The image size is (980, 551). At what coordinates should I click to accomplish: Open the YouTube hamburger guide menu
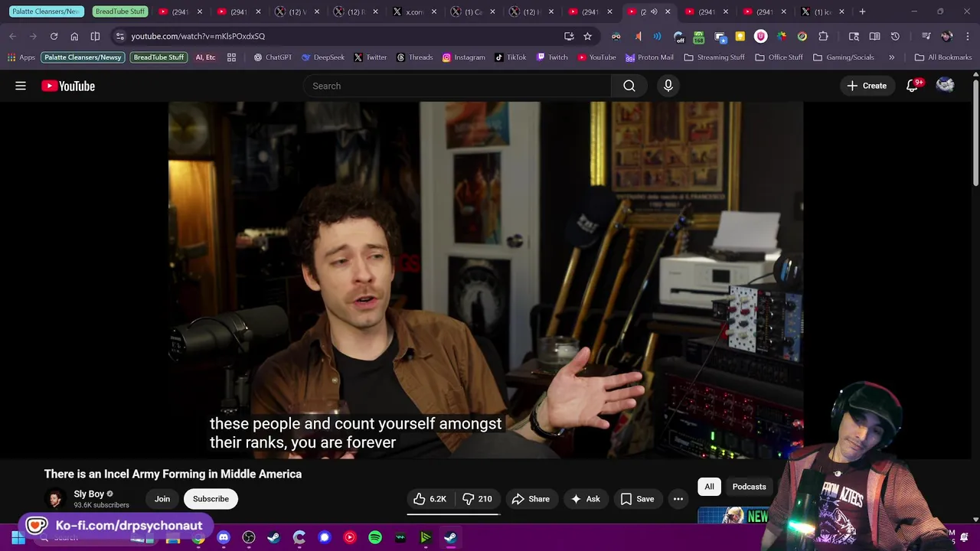pos(21,86)
